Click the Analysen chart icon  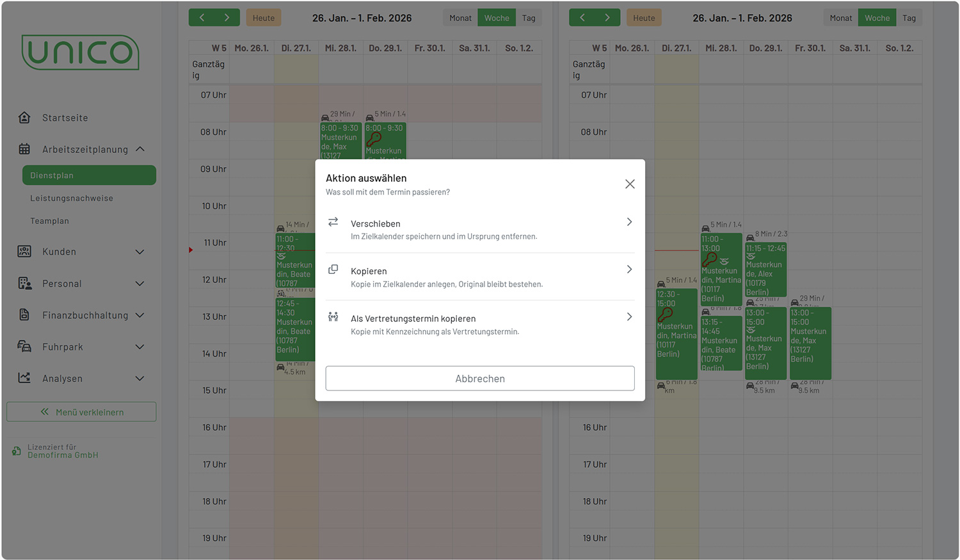click(24, 378)
